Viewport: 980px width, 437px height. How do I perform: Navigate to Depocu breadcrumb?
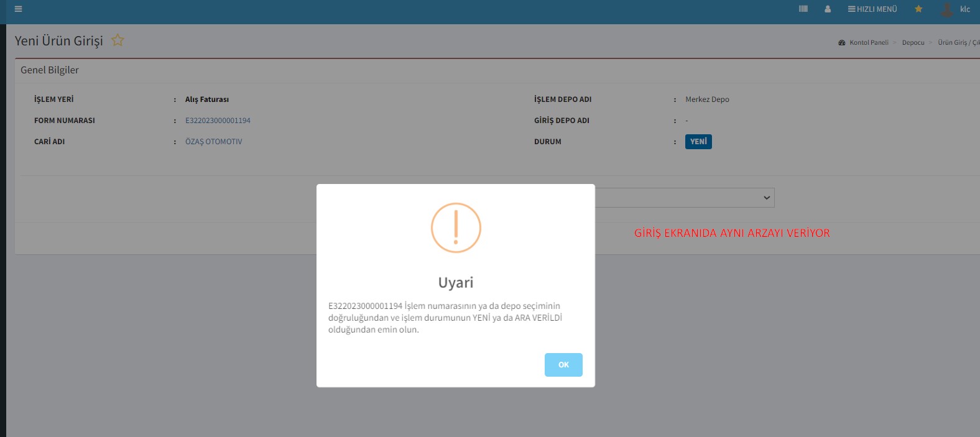coord(913,43)
